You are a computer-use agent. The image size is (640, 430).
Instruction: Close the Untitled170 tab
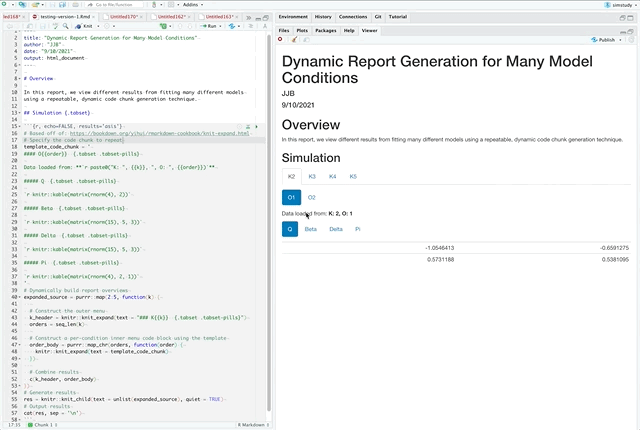(x=141, y=17)
